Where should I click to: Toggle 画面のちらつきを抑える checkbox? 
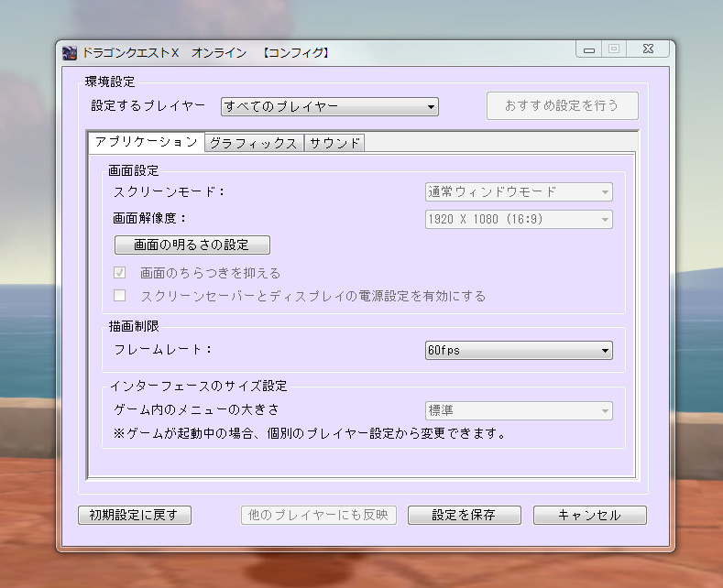coord(119,273)
